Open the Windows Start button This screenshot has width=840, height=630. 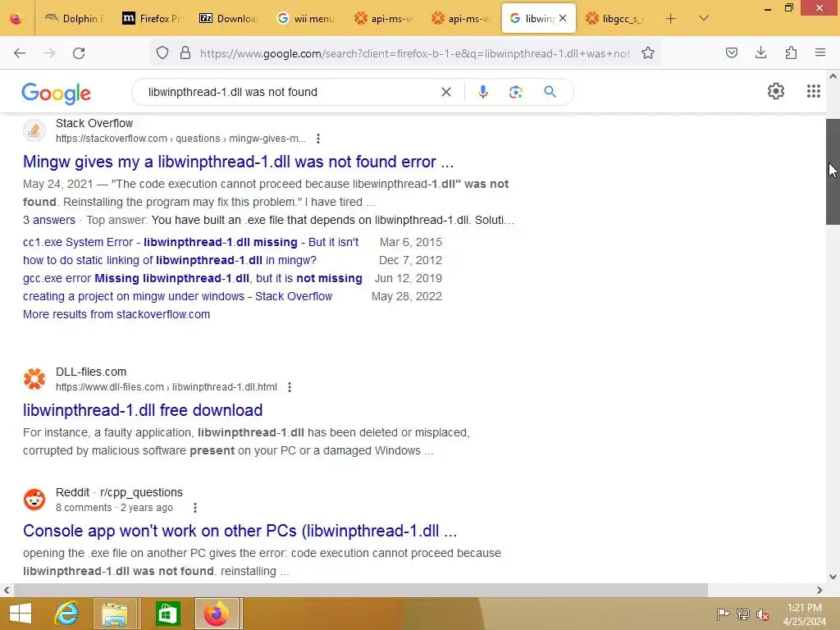coord(21,614)
